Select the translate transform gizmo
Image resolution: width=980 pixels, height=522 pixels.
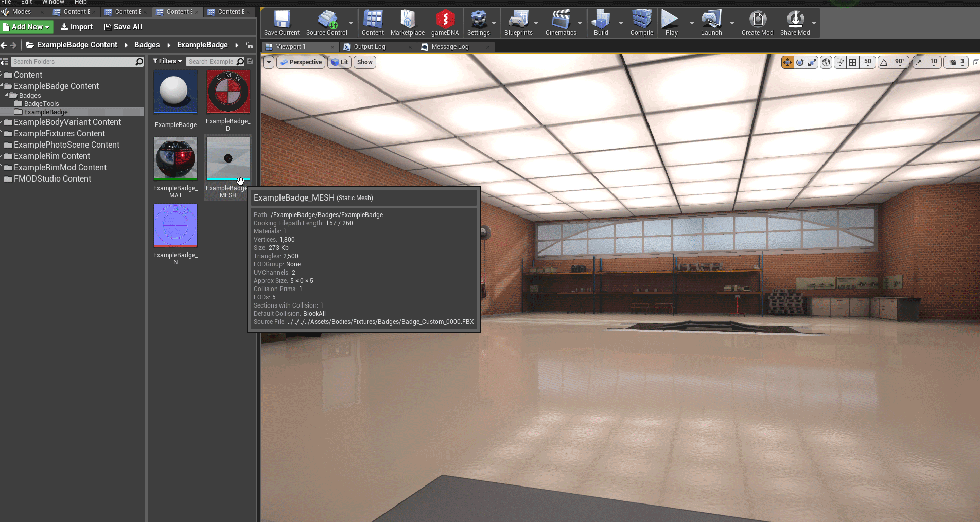point(787,62)
